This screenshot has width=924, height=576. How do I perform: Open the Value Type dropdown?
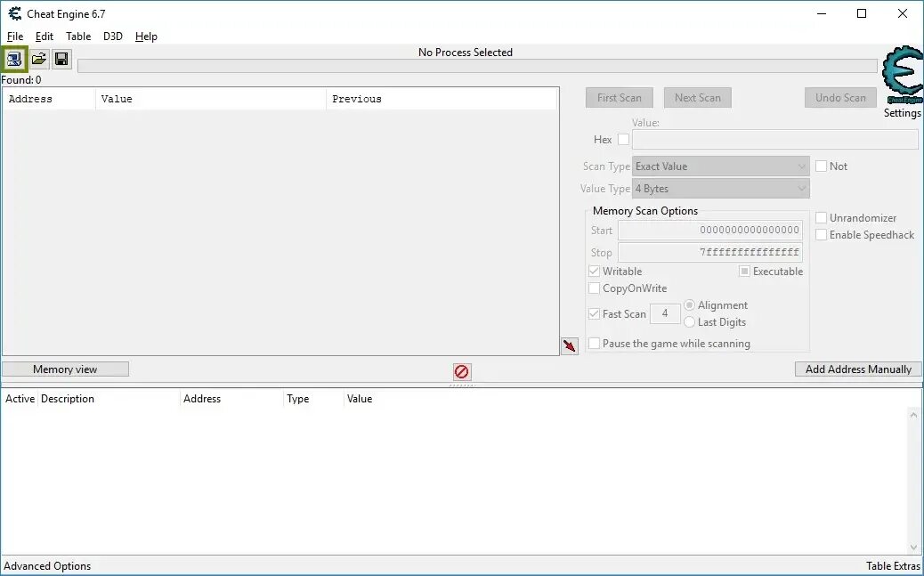[721, 189]
